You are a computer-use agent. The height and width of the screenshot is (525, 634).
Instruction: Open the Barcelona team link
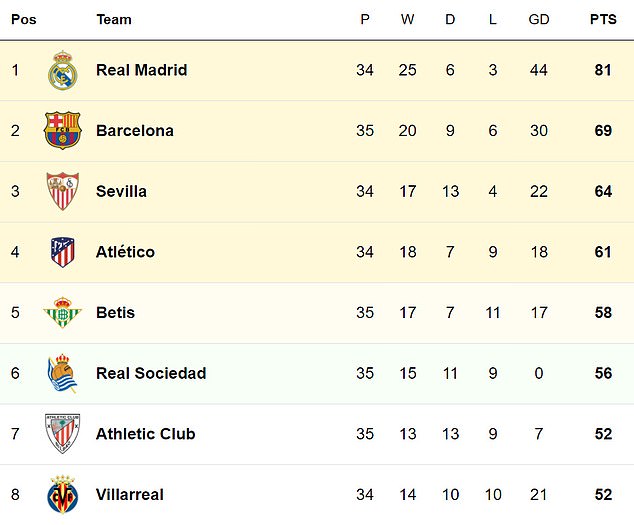click(x=135, y=131)
